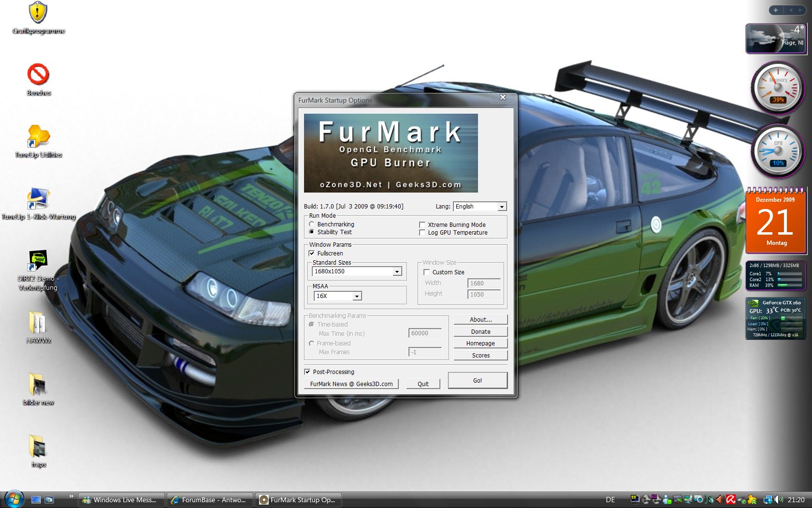Click the yellow 99 monitor tray icon
Viewport: 812px width, 508px height.
(635, 499)
